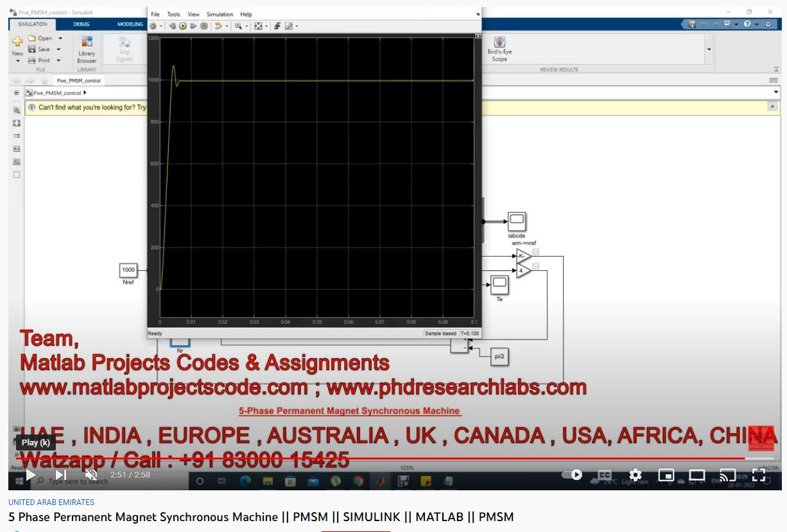This screenshot has width=787, height=532.
Task: Switch to the DEBUG ribbon tab
Action: pyautogui.click(x=82, y=24)
